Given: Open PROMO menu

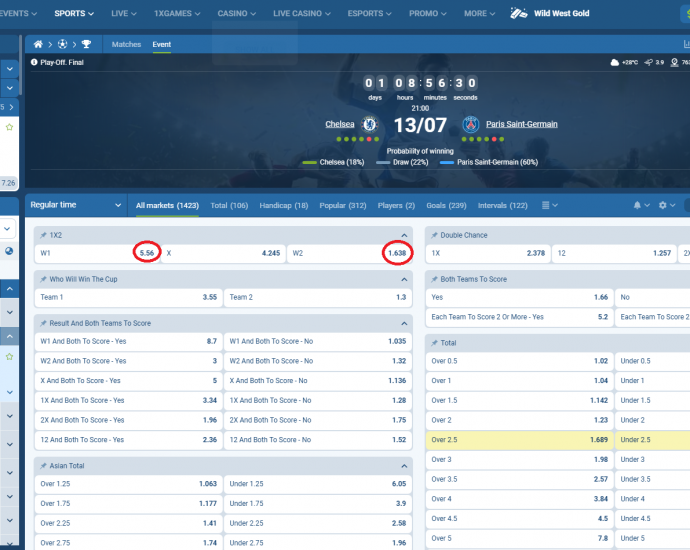Looking at the screenshot, I should pos(427,14).
